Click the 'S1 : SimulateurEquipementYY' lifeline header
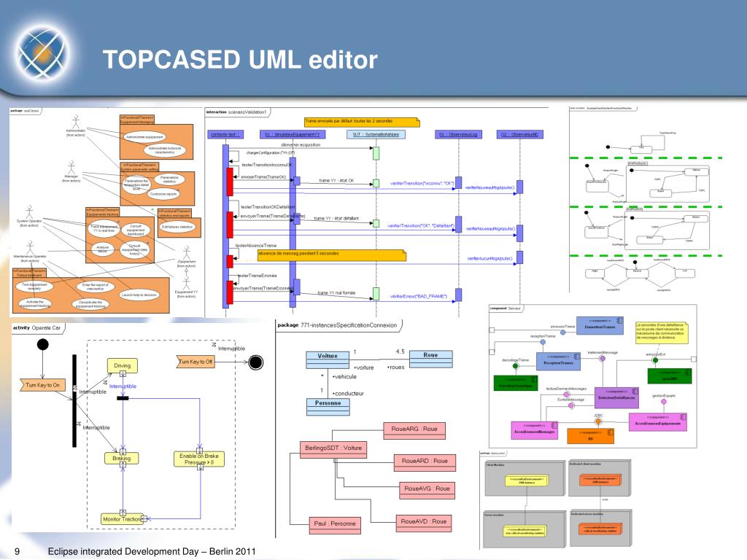Viewport: 747px width, 560px height. click(293, 135)
